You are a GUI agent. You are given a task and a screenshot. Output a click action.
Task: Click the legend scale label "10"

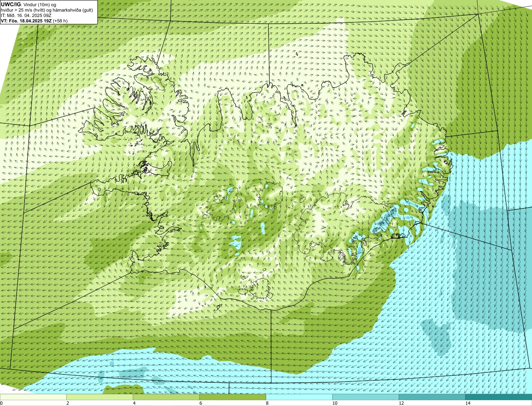coord(335,403)
